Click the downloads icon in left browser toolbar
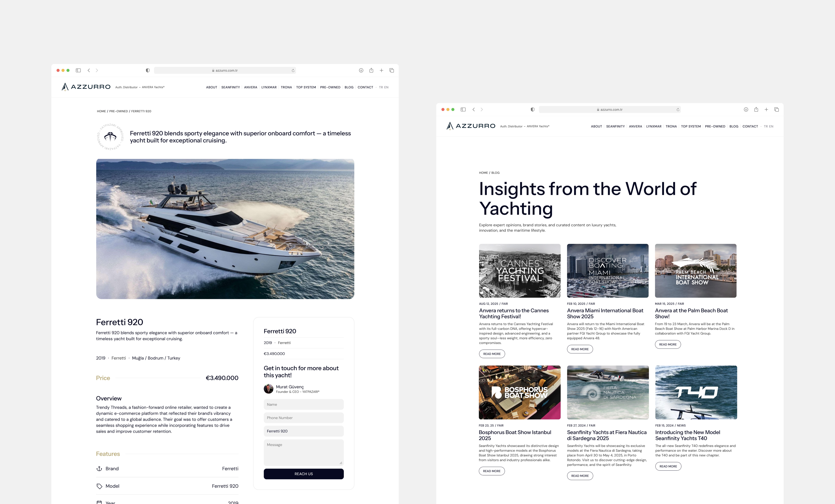Screen dimensions: 835x504 pyautogui.click(x=361, y=70)
